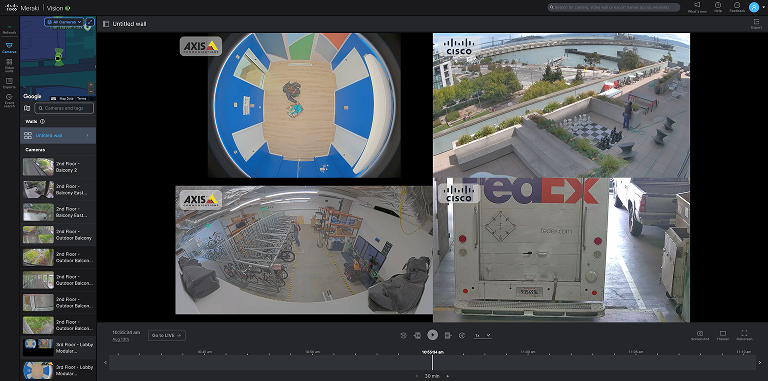
Task: Click the info icon next to Walls
Action: point(42,121)
